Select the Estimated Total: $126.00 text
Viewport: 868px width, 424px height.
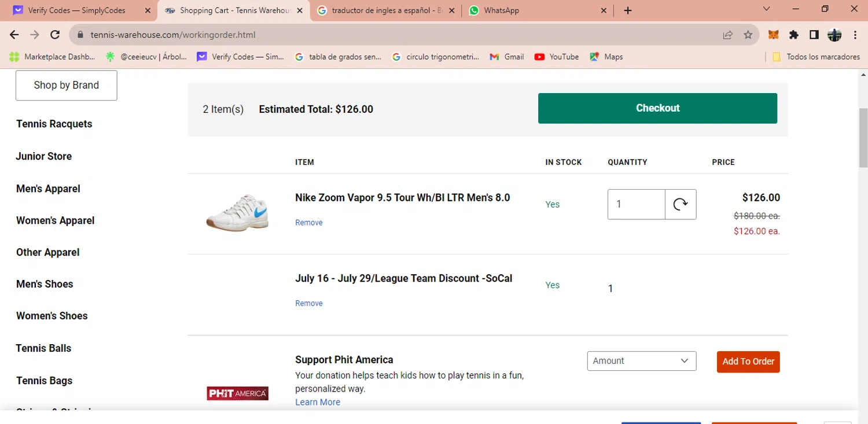(x=316, y=109)
